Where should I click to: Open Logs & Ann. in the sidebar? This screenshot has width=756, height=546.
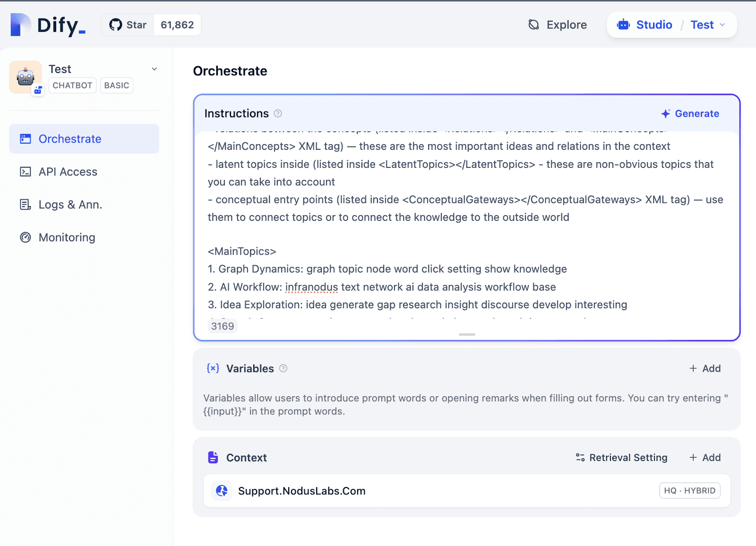[x=70, y=205]
